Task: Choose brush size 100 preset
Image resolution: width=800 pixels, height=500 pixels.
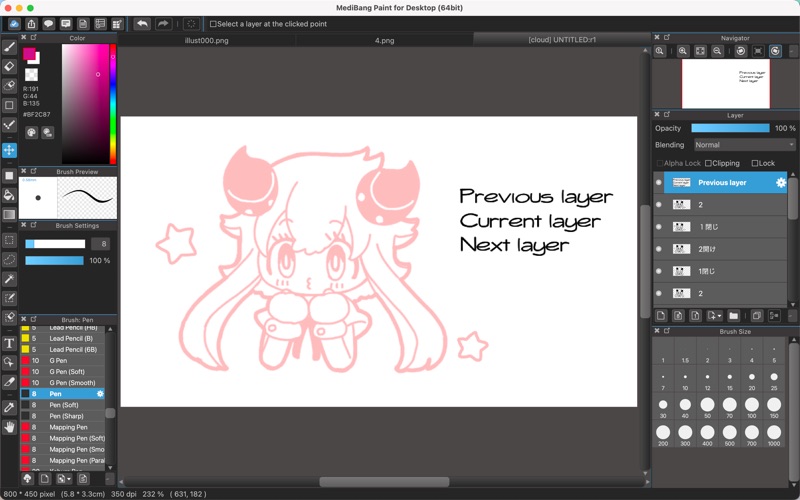Action: (x=752, y=408)
